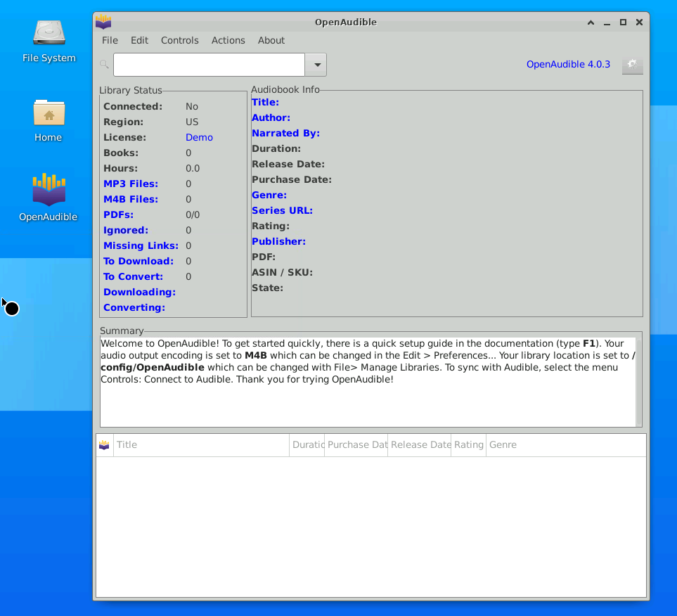Maximize the OpenAudible window
Screen dimensions: 677x616
point(623,22)
